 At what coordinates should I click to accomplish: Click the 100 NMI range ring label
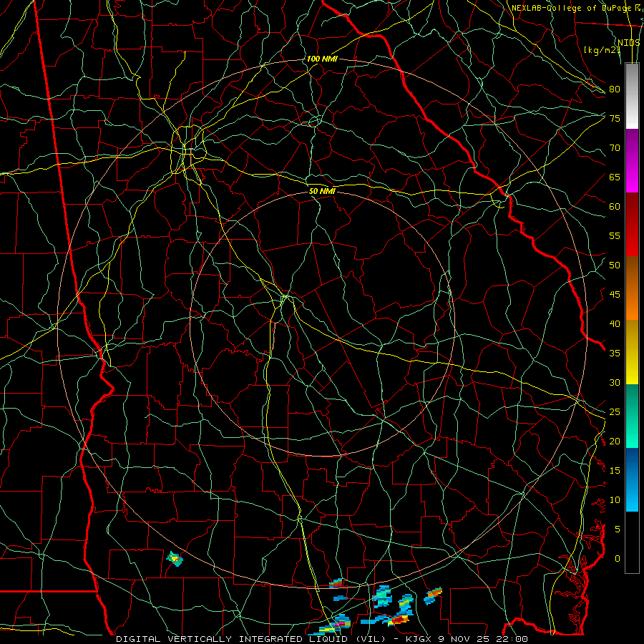tap(322, 59)
